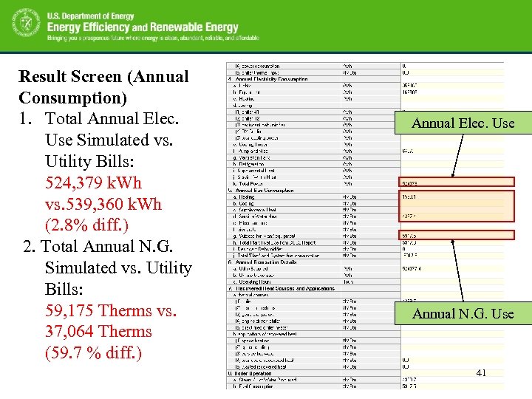The height and width of the screenshot is (399, 532).
Task: Click the 'Bringing you a prosperous future' tagline
Action: pos(153,38)
